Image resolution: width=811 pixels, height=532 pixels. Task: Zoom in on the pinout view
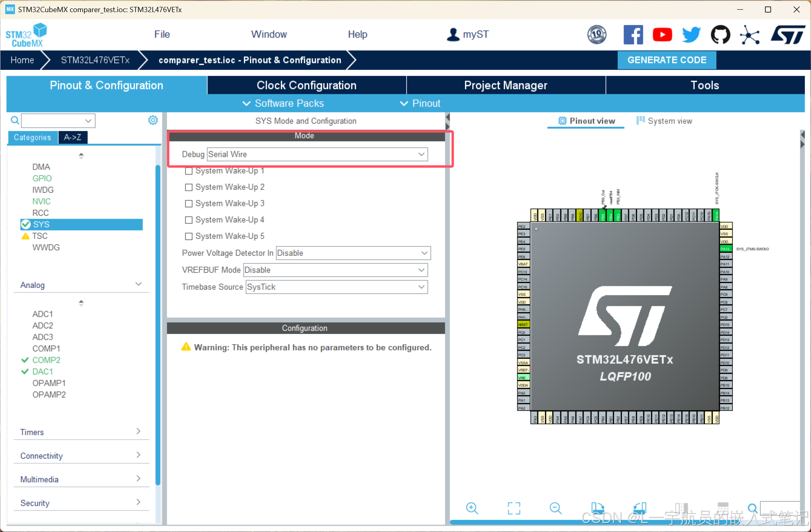472,508
